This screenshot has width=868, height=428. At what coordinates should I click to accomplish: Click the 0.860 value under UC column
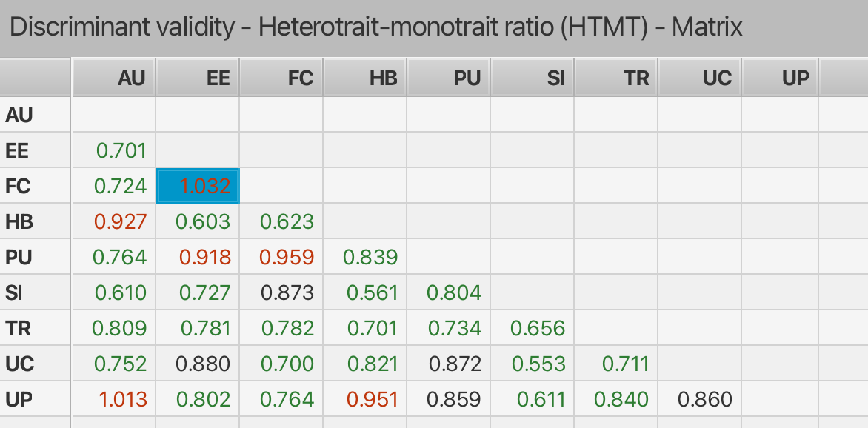704,400
